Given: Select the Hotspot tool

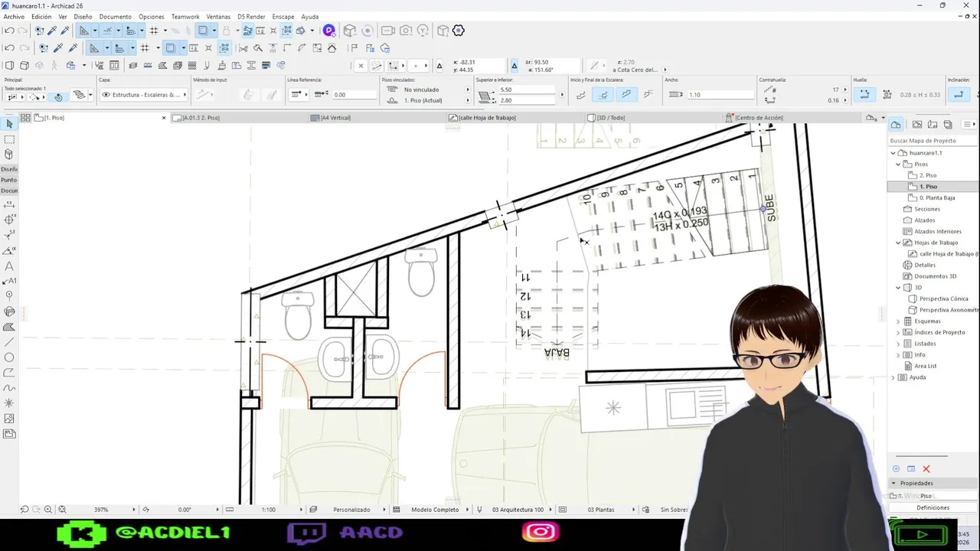Looking at the screenshot, I should 9,403.
